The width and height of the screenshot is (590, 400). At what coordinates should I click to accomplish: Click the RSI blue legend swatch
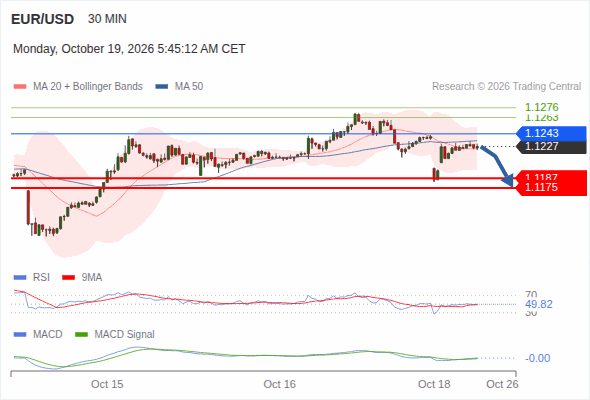point(20,278)
